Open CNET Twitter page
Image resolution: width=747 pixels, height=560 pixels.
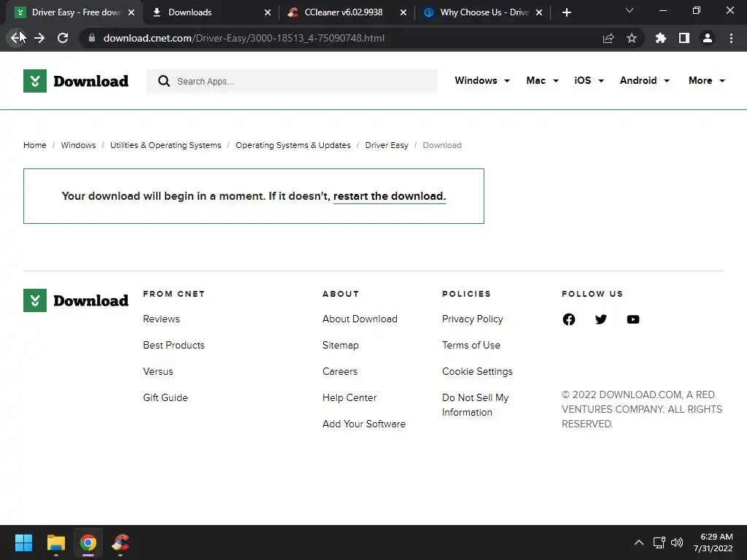[x=601, y=319]
